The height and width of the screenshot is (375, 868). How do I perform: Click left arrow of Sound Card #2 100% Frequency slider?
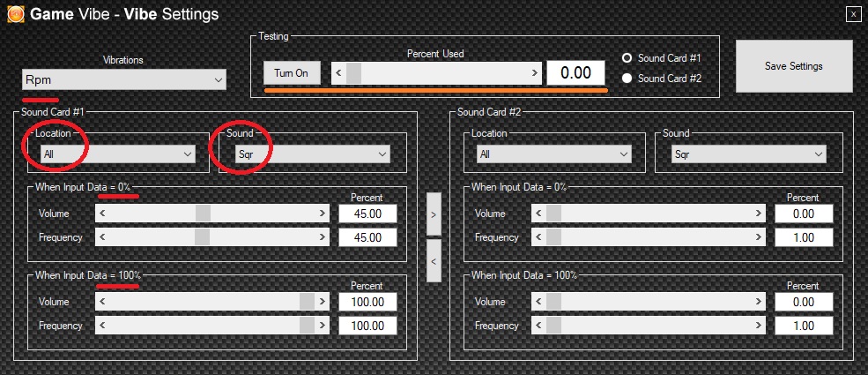pos(538,326)
